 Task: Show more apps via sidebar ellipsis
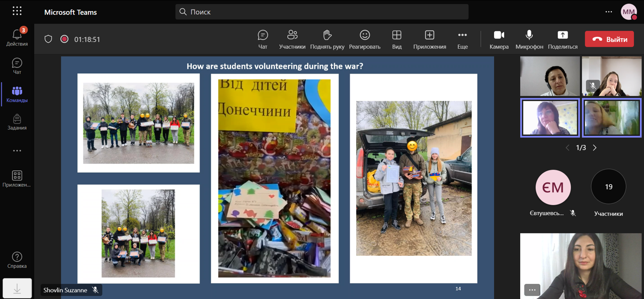tap(17, 151)
